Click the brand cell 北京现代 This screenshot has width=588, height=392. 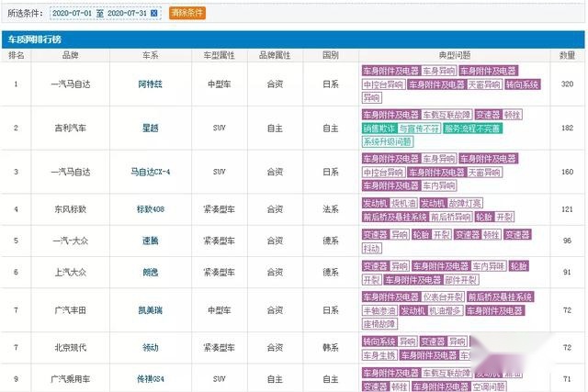(x=70, y=348)
